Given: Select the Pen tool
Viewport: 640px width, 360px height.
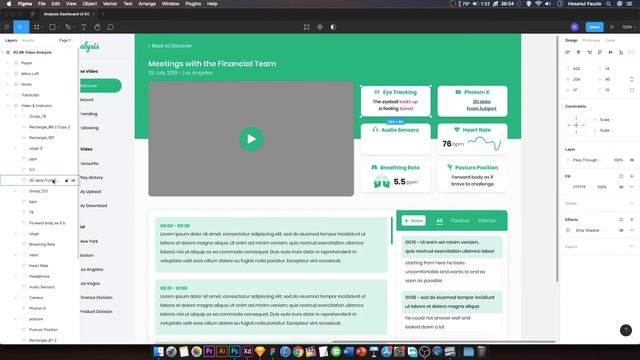Looking at the screenshot, I should point(68,27).
